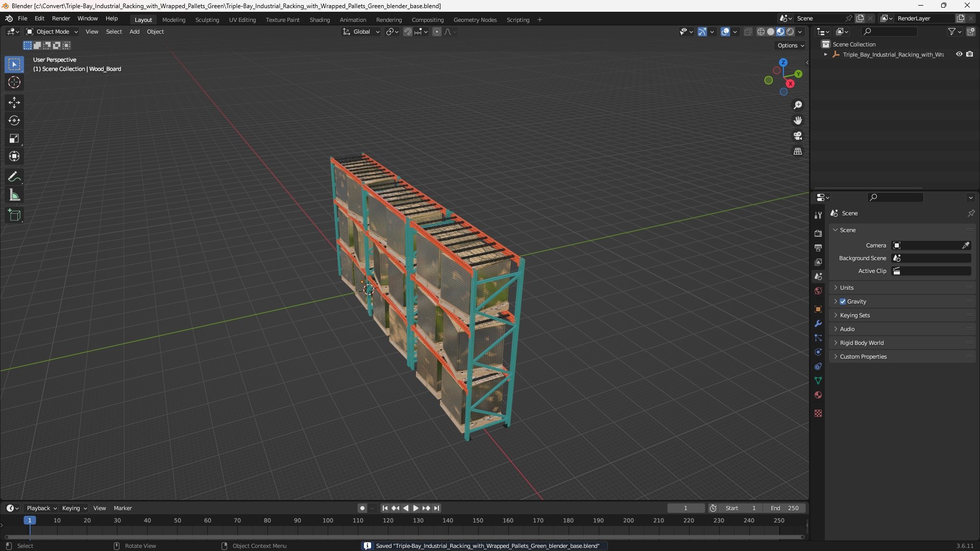Activate the Cursor tool

14,82
